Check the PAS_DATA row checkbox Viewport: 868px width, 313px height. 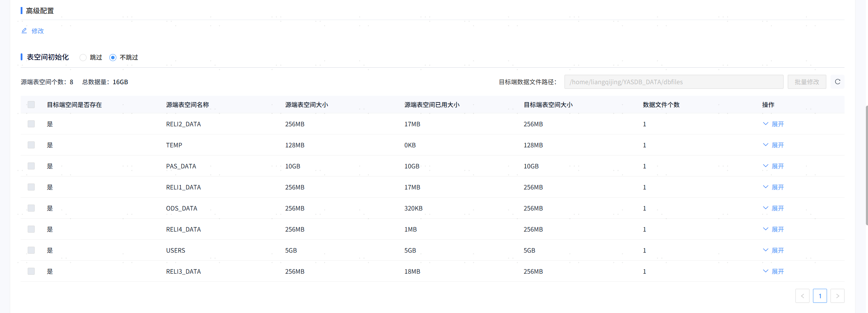pos(31,166)
